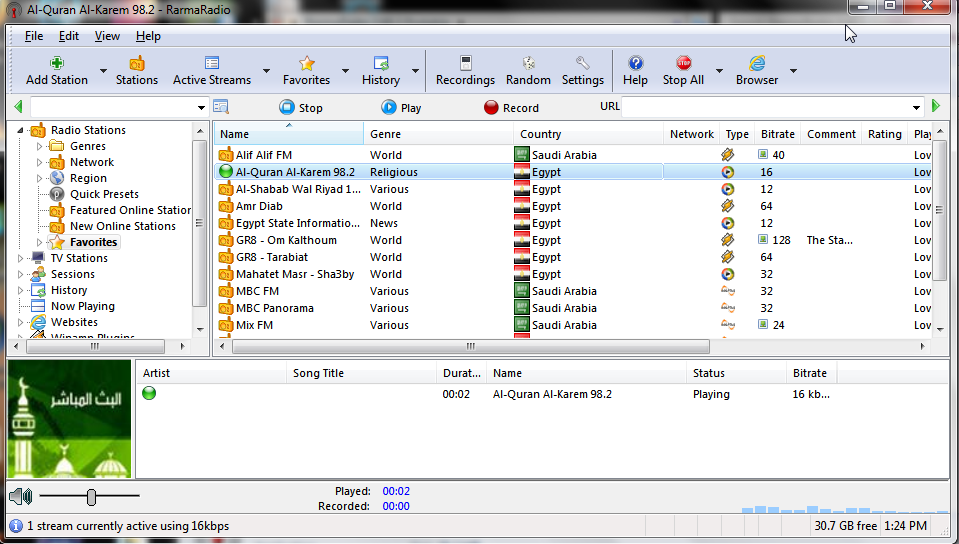Click the info icon in the status bar

click(16, 526)
